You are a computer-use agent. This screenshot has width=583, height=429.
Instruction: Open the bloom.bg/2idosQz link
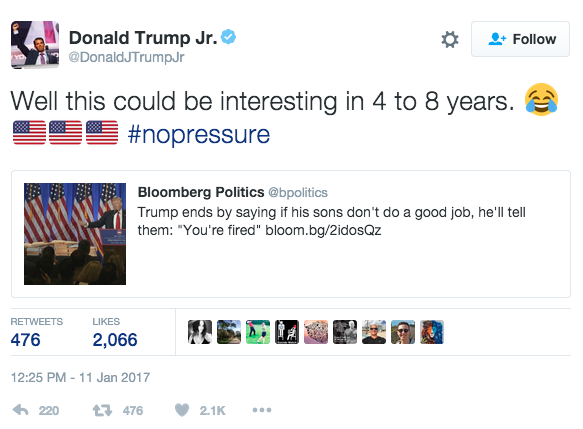[323, 230]
